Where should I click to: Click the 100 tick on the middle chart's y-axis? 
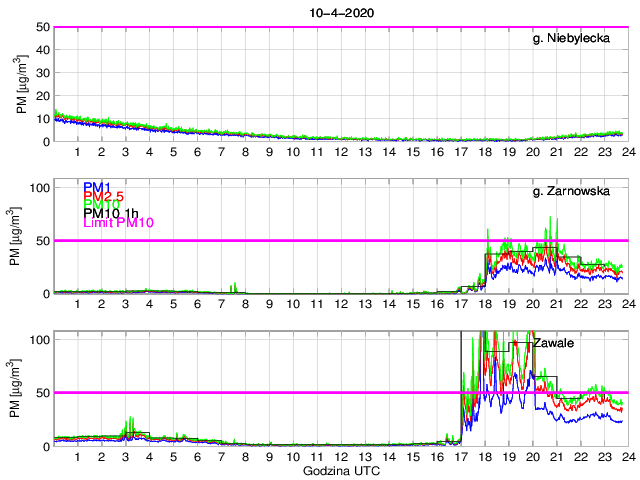click(40, 188)
